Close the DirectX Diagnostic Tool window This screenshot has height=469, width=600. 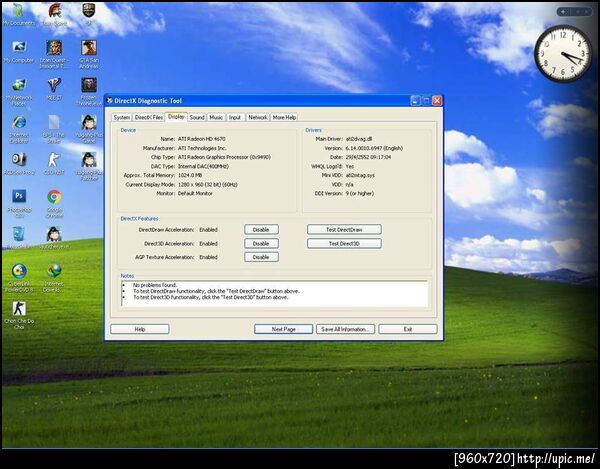[x=437, y=101]
